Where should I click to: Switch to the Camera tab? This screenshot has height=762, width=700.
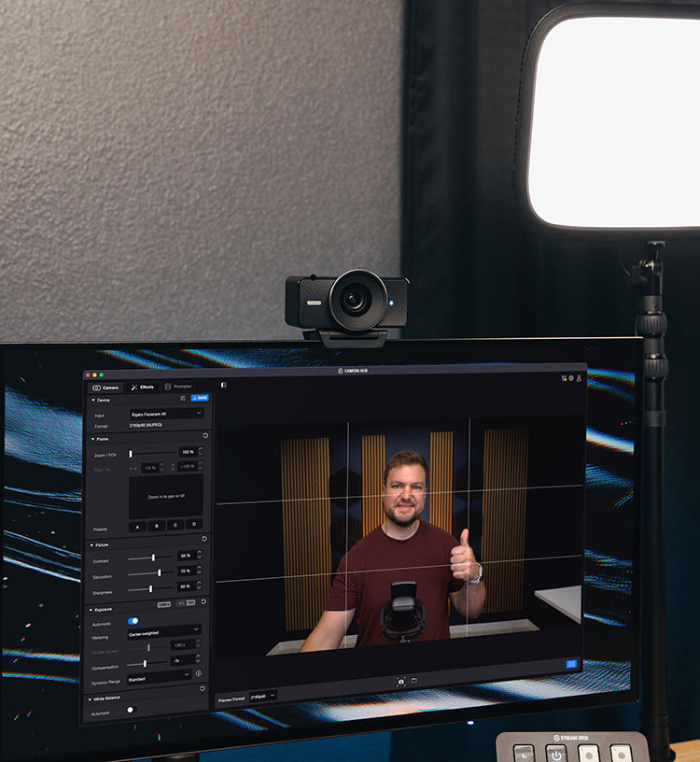click(x=105, y=388)
